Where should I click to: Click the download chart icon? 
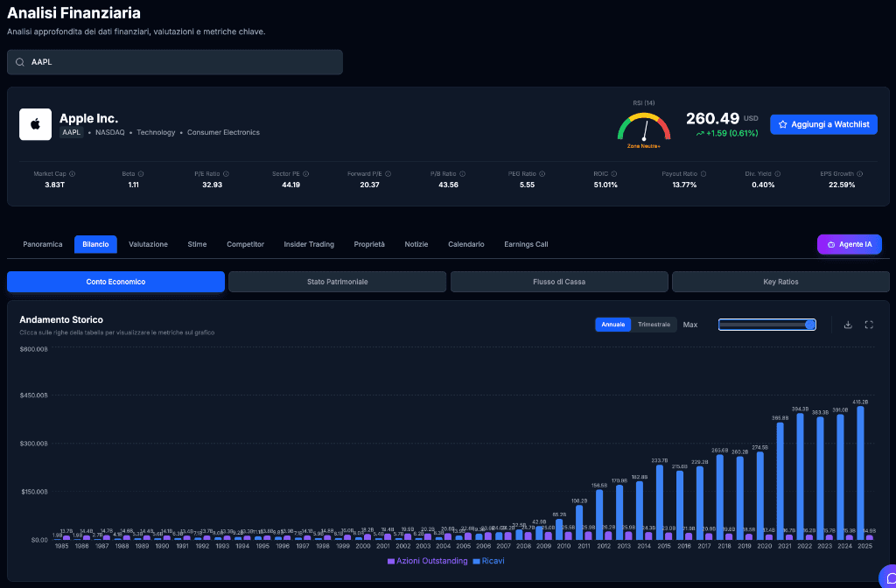847,325
